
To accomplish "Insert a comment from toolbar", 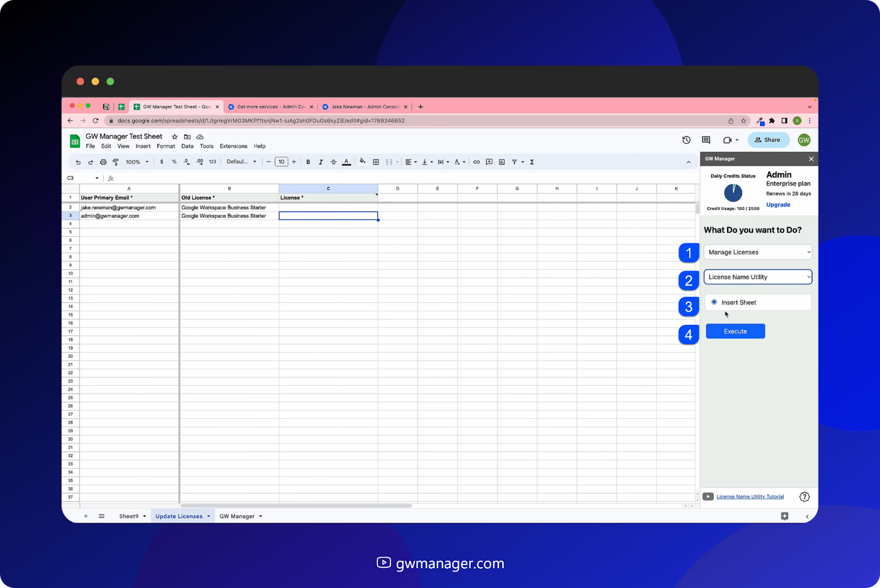I will 489,162.
